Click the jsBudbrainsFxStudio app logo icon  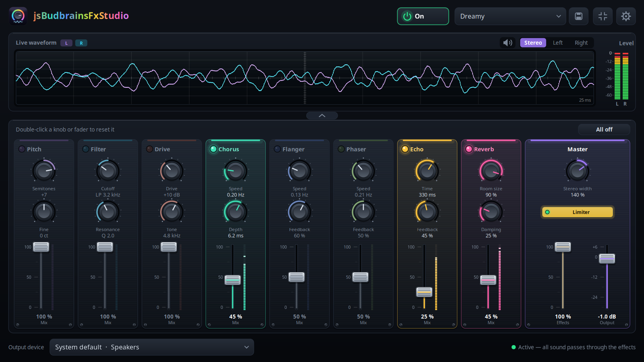point(18,16)
